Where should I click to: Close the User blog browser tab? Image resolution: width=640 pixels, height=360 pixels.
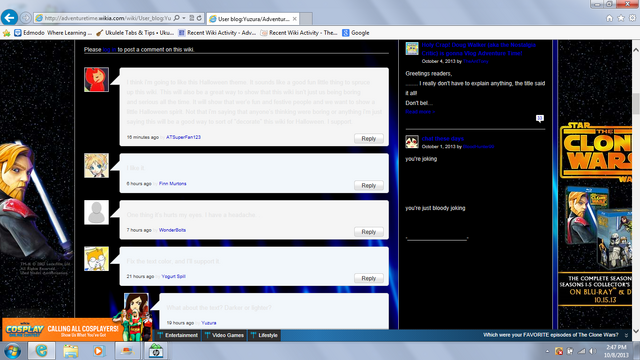click(295, 19)
